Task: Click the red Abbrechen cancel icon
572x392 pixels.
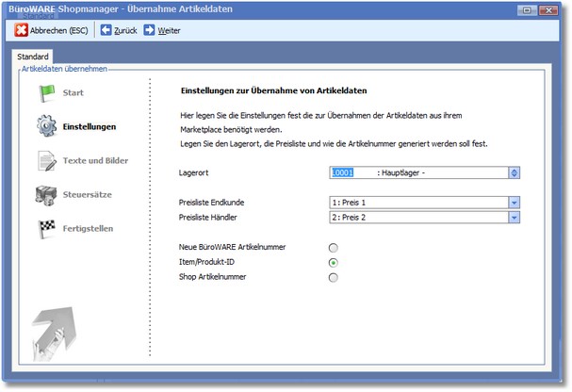Action: click(21, 30)
